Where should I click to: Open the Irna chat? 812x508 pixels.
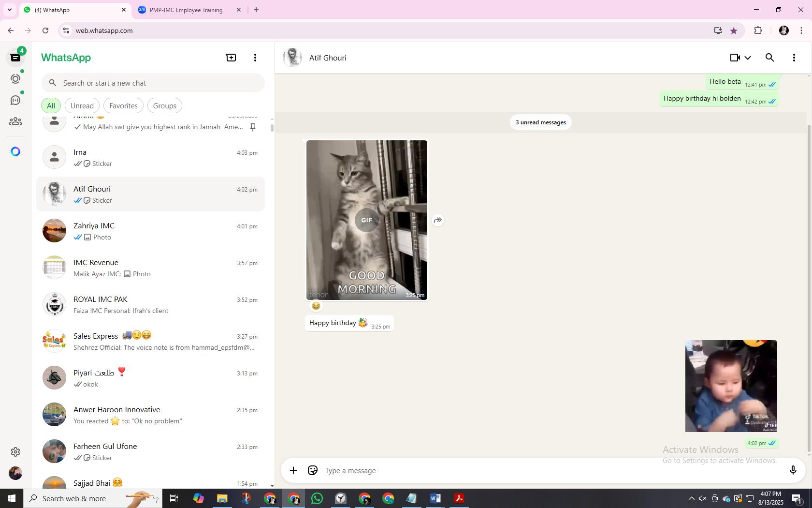click(x=150, y=157)
